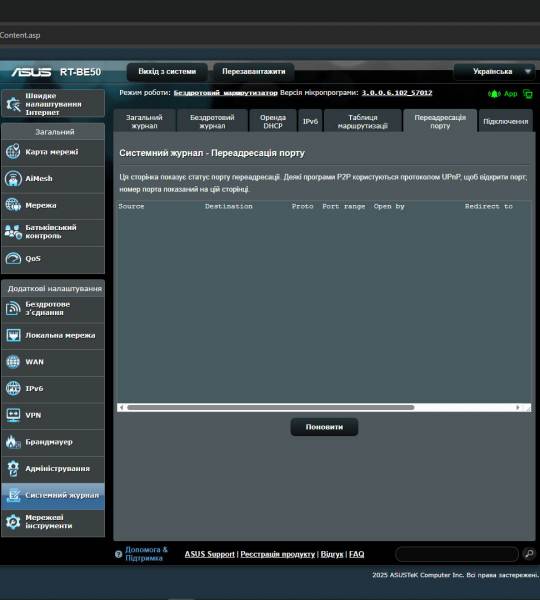Click the green notification bell icon
Screen dimensions: 540x600
[494, 94]
